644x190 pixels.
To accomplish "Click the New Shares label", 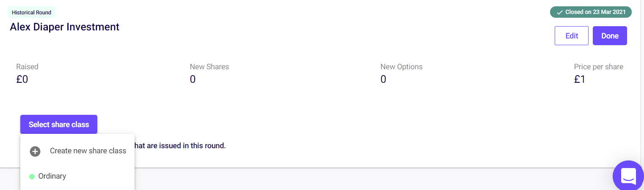I will [209, 67].
